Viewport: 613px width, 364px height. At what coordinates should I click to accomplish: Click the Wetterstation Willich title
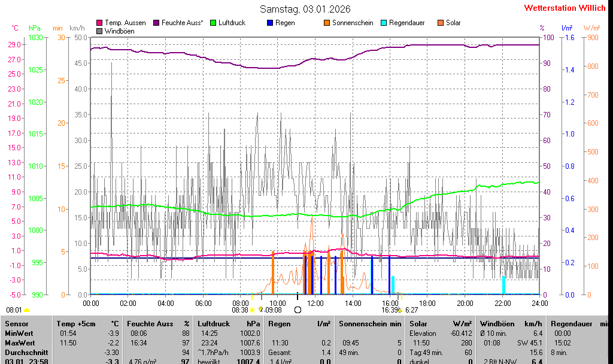[565, 8]
